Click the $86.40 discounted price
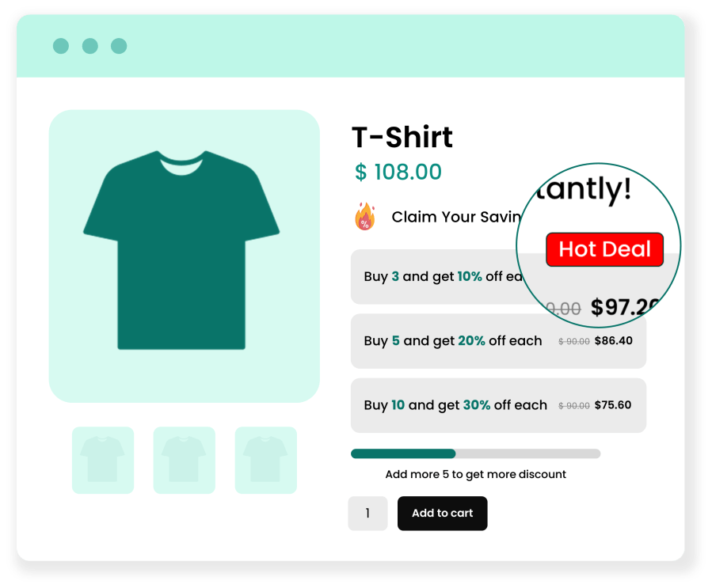The image size is (712, 588). [613, 341]
